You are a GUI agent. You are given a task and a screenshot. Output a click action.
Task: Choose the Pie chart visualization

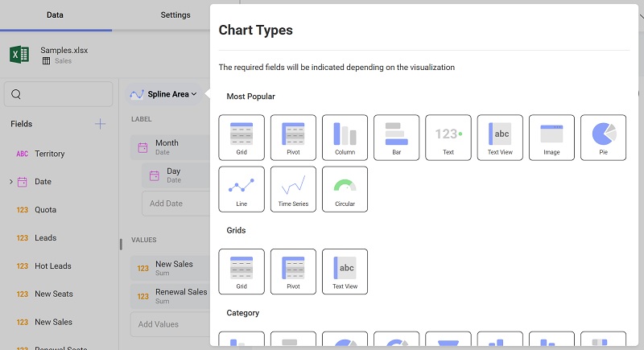[x=603, y=138]
